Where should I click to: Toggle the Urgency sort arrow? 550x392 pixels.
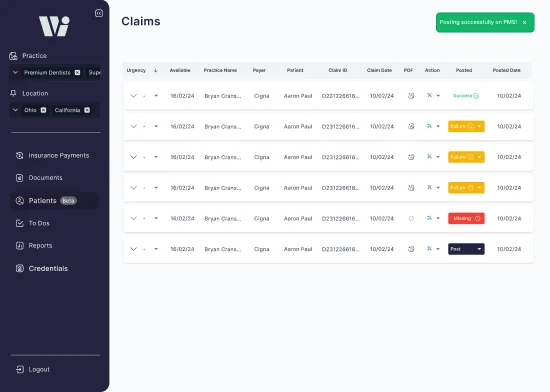tap(156, 70)
